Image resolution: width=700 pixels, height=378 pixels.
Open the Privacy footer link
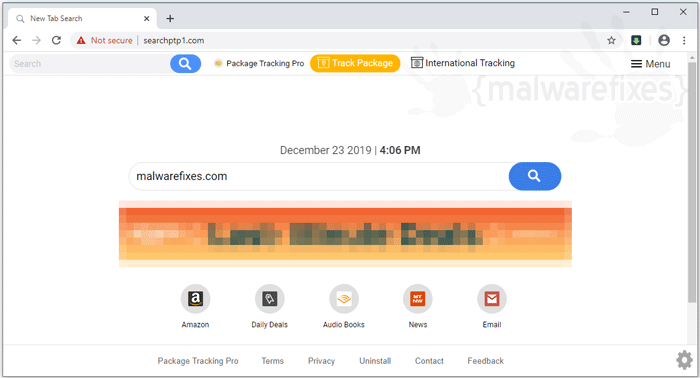[x=321, y=361]
